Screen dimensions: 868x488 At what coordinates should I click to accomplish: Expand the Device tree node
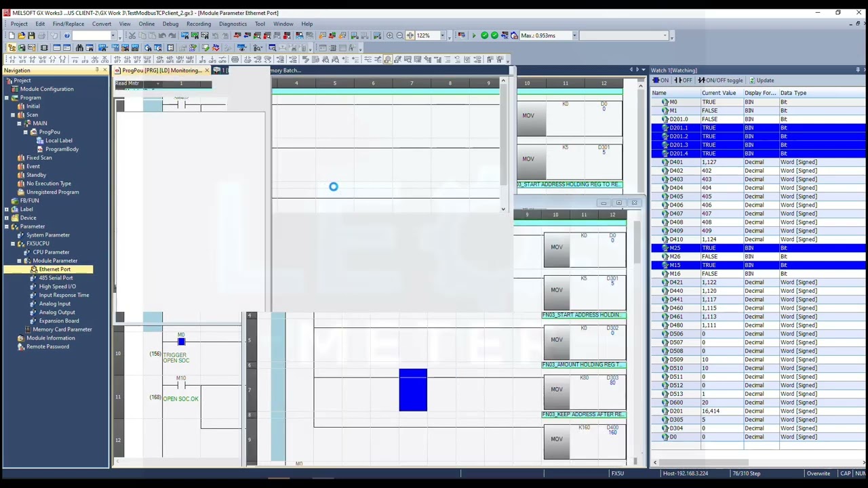(x=7, y=218)
